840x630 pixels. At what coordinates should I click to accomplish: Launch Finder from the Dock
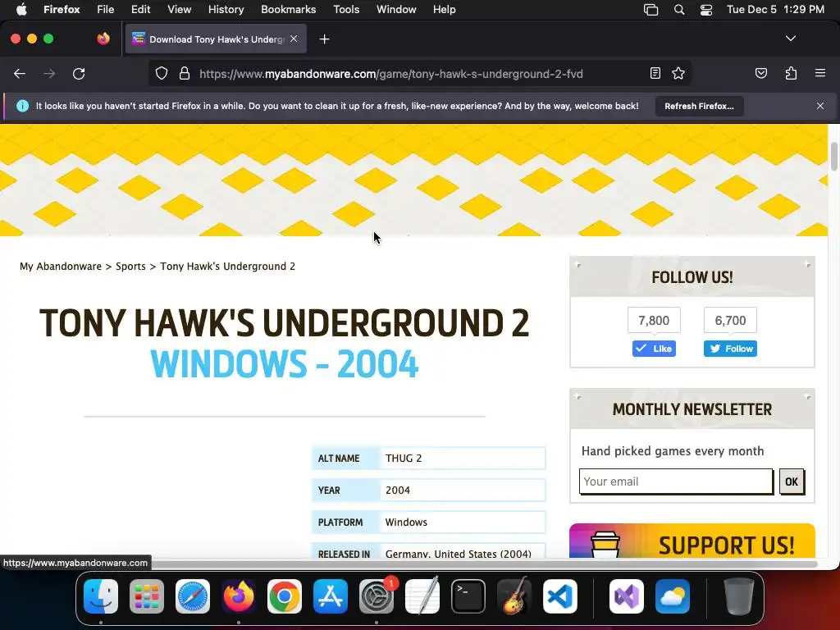[x=101, y=596]
